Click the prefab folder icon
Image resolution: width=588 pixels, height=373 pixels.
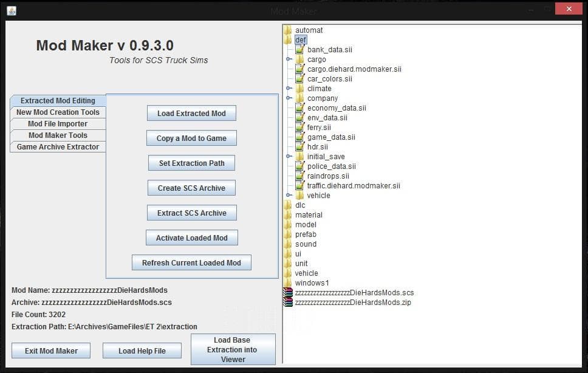(x=288, y=234)
